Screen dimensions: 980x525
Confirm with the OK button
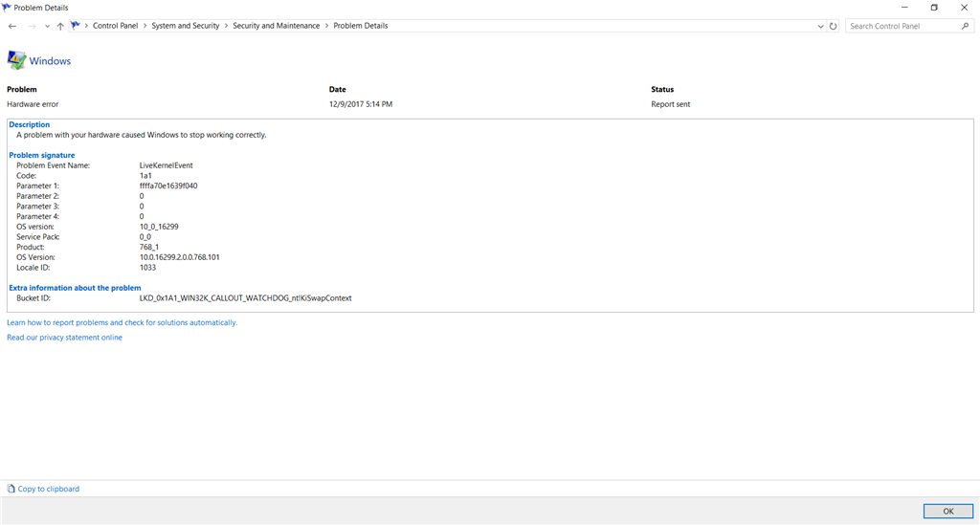click(948, 512)
